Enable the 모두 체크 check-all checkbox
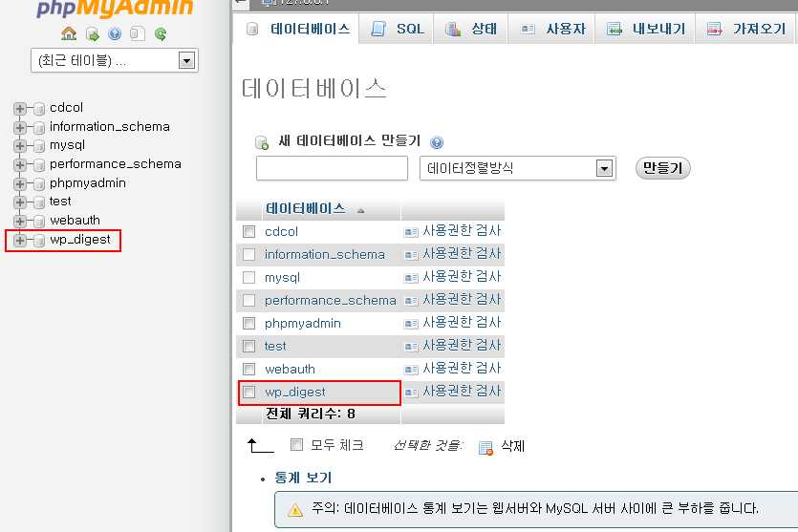 click(x=296, y=445)
